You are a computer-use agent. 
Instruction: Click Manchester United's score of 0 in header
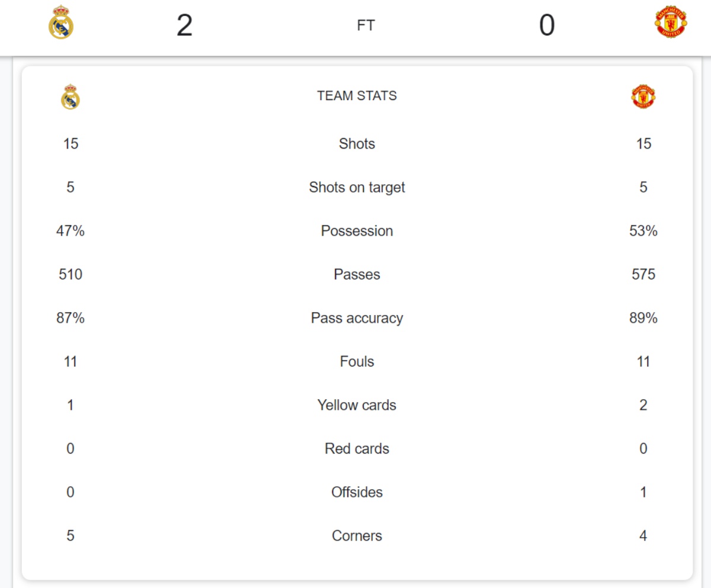pos(546,26)
